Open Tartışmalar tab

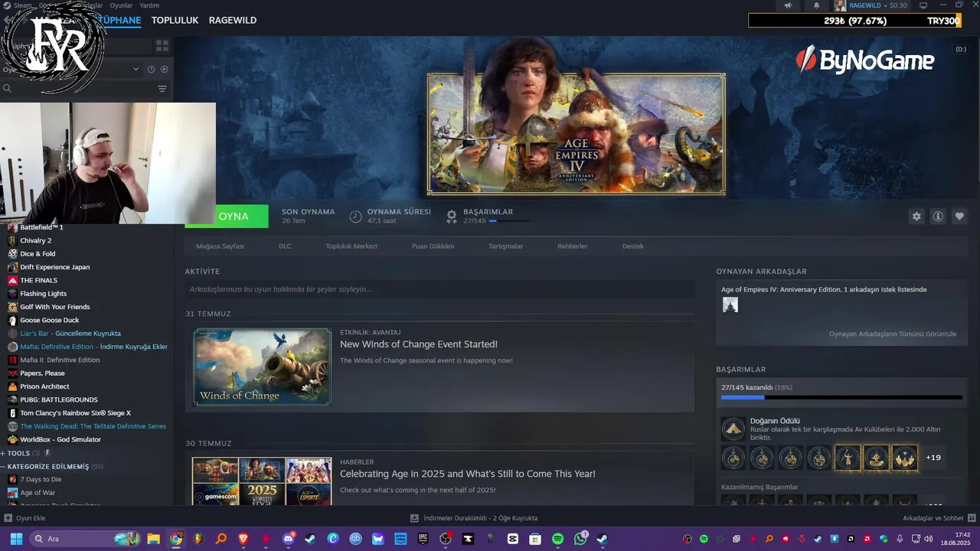click(x=505, y=246)
